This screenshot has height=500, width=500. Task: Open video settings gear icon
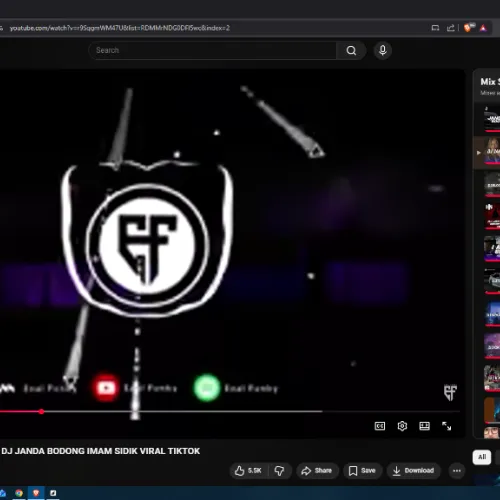coord(402,426)
